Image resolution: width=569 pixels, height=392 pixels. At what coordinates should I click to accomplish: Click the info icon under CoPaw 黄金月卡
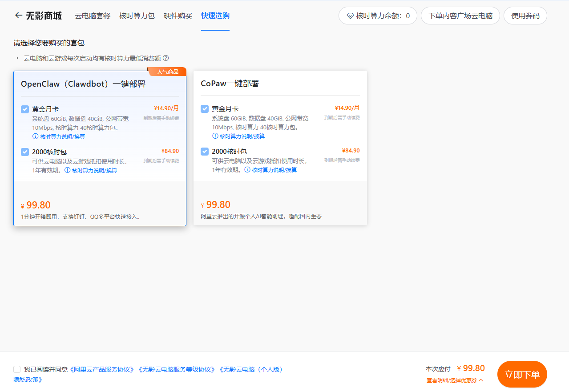coord(215,136)
